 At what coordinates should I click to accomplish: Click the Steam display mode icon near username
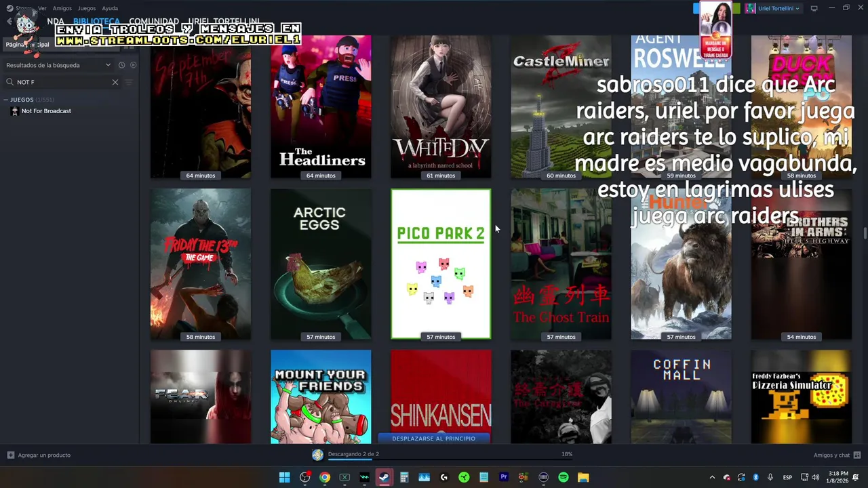[x=814, y=8]
